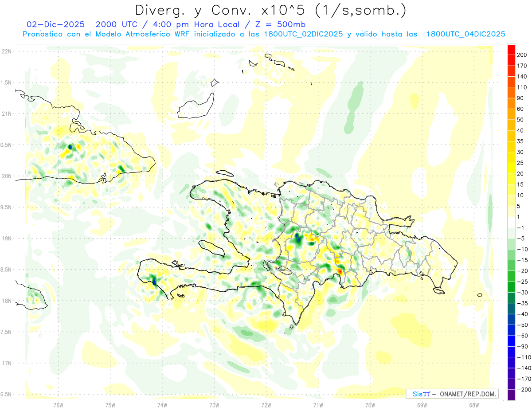Click the white swatch between 1 and -1
This screenshot has width=532, height=411.
[511, 222]
